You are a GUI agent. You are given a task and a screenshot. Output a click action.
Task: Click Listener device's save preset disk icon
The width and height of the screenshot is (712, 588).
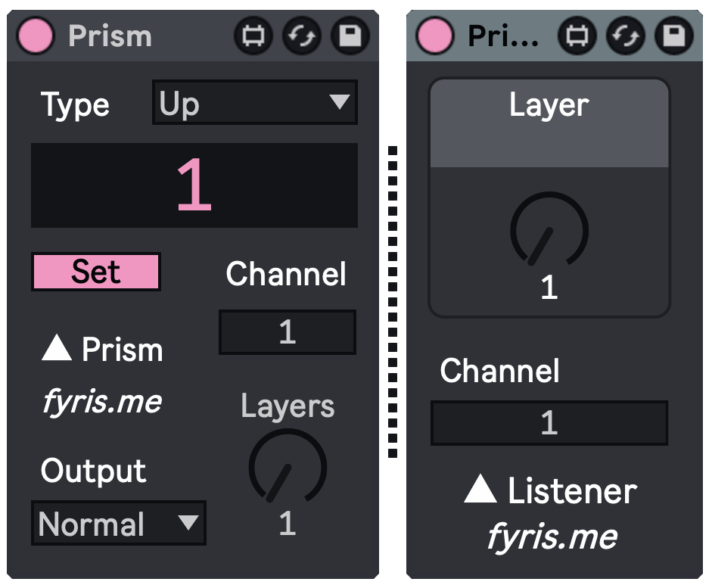coord(673,36)
